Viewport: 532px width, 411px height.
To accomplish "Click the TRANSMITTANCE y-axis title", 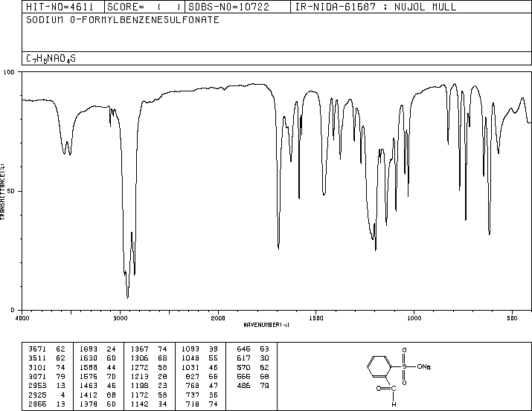I will point(3,192).
